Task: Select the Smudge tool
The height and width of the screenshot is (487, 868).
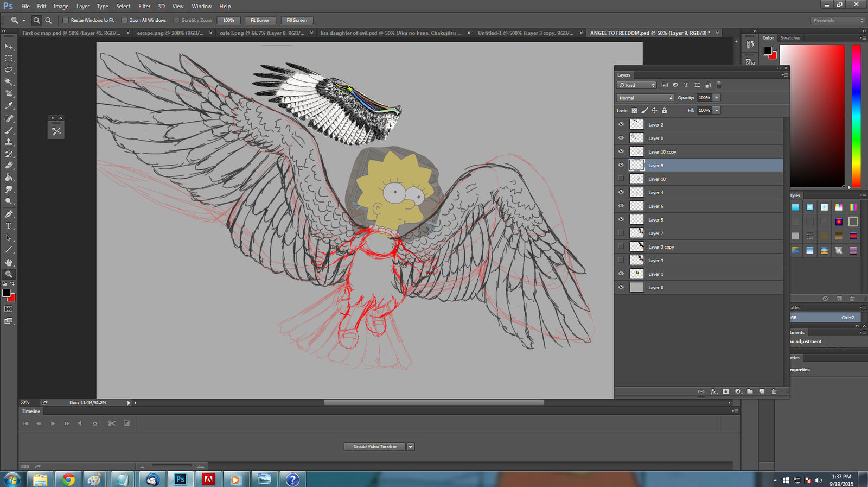Action: point(9,189)
